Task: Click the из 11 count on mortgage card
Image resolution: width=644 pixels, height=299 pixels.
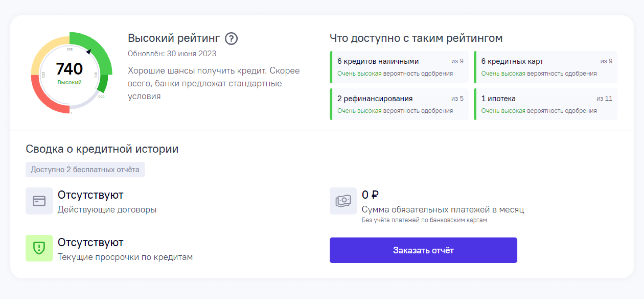Action: (x=604, y=98)
